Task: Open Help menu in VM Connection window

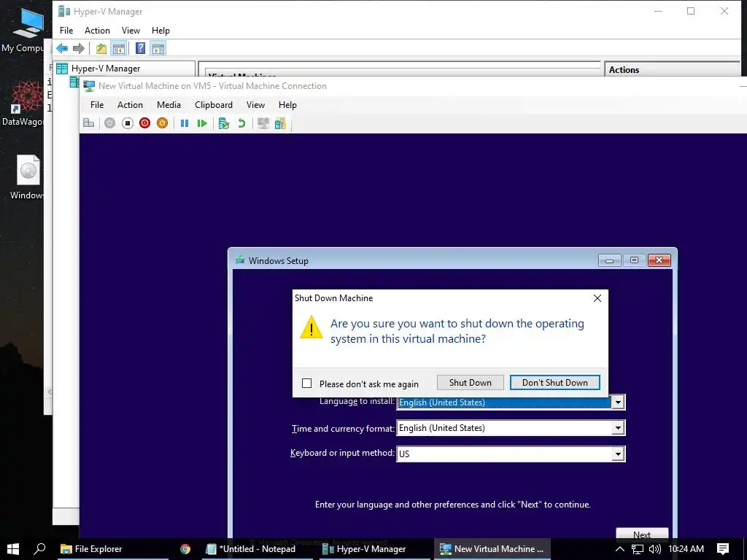Action: (x=287, y=105)
